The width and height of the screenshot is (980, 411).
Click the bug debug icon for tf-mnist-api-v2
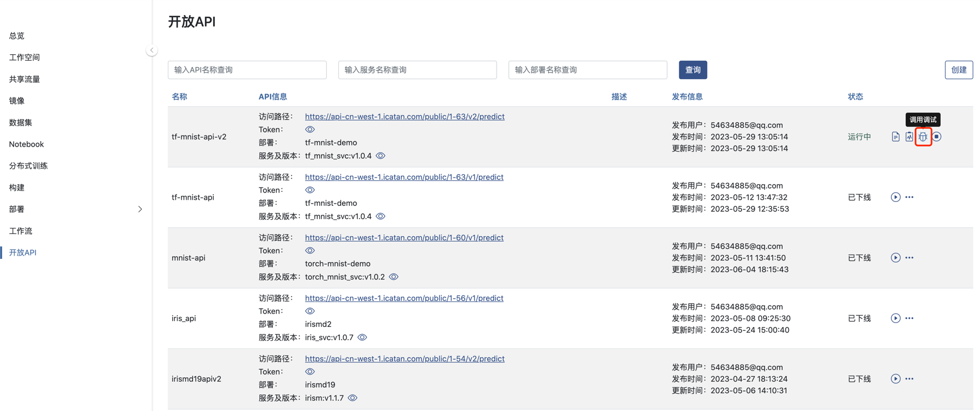(x=922, y=137)
